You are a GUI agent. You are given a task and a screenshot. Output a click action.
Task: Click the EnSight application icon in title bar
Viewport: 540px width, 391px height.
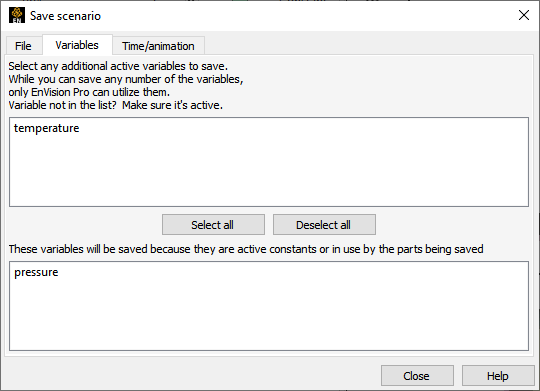(17, 16)
